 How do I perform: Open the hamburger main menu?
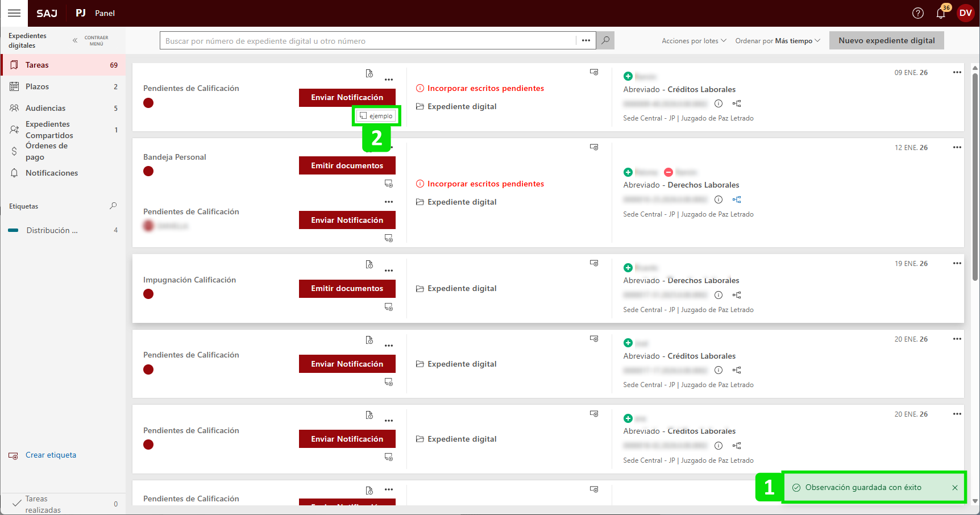[14, 13]
